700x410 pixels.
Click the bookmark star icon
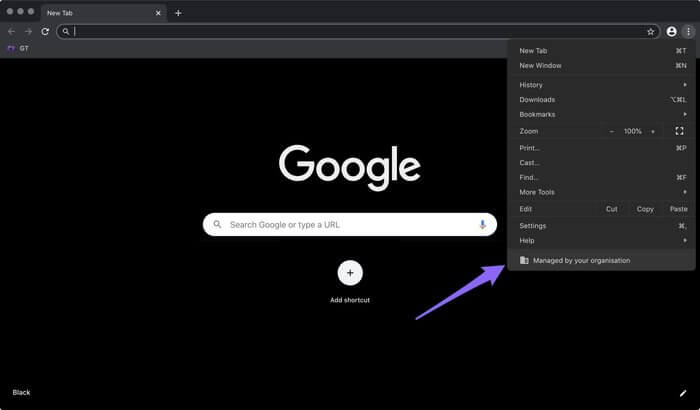650,31
